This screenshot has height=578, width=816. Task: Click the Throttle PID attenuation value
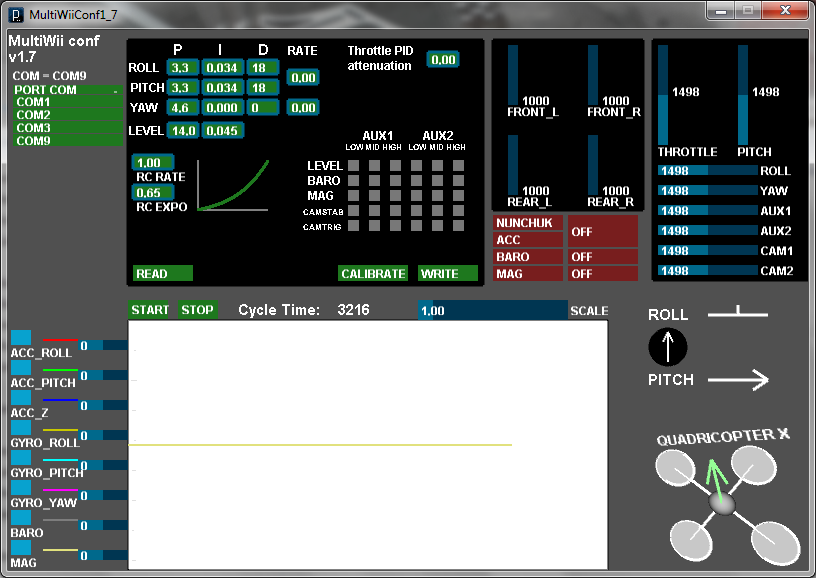[443, 59]
